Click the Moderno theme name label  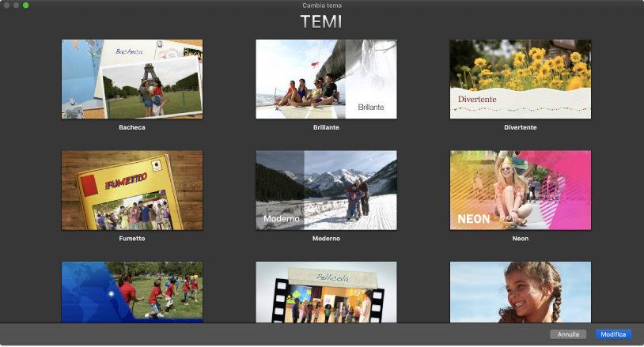pos(326,238)
